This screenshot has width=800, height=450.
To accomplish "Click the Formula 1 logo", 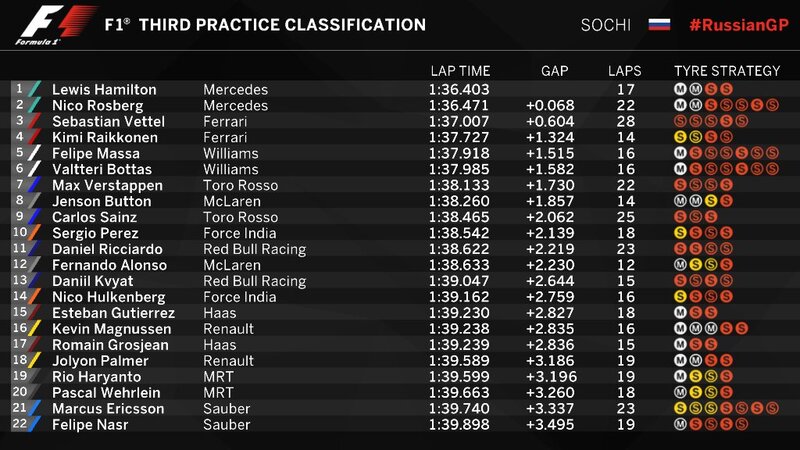I will (x=38, y=25).
